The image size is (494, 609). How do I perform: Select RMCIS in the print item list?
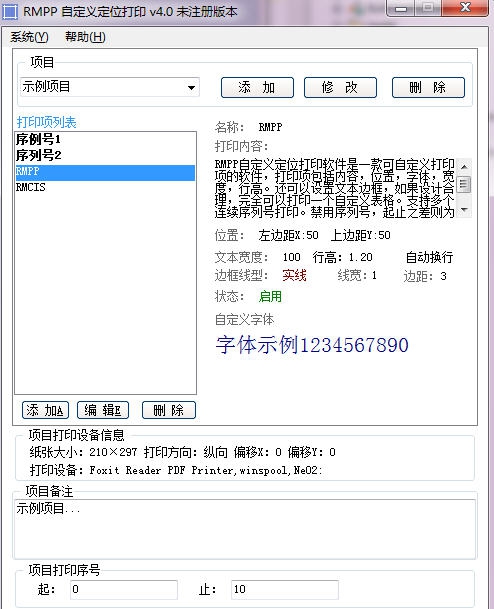pyautogui.click(x=105, y=188)
